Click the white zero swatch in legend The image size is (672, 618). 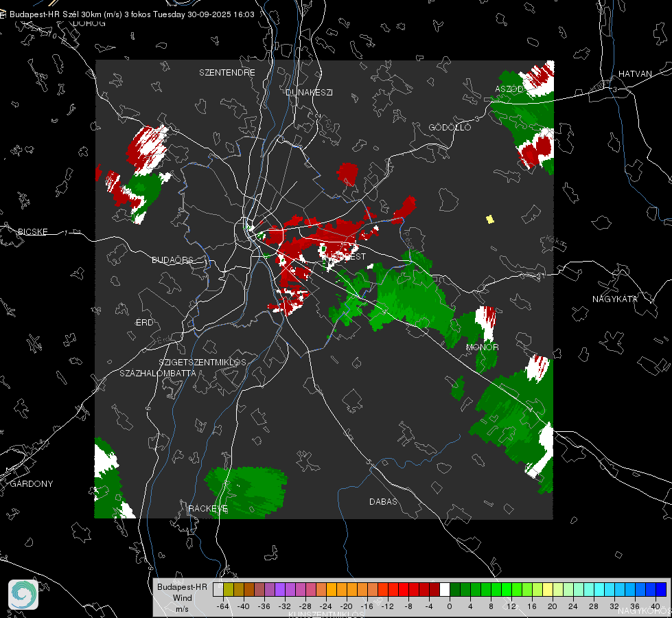tap(445, 590)
